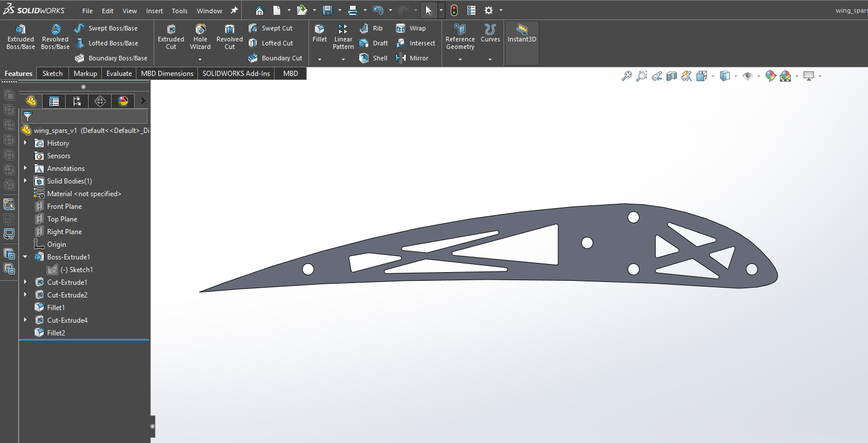Screen dimensions: 868x443
Task: Choose the Lofted Cut command
Action: [x=271, y=43]
